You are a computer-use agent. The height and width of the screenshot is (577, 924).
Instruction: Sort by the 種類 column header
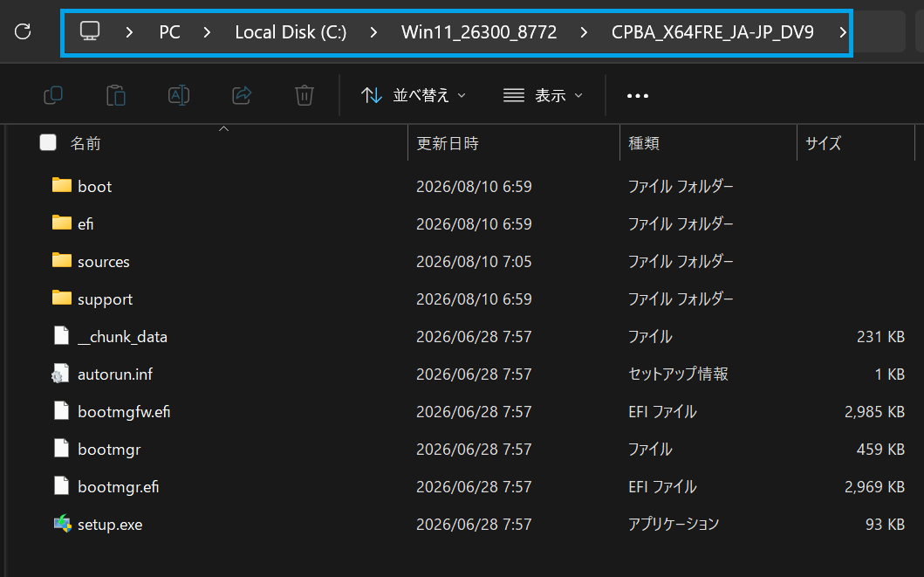[644, 143]
